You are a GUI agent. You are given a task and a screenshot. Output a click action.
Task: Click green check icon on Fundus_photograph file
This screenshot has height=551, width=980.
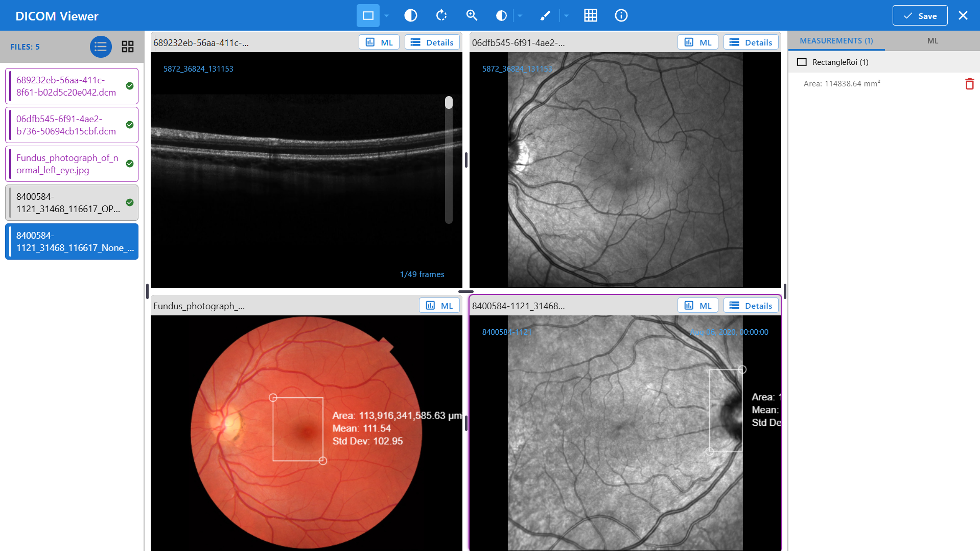click(x=130, y=164)
